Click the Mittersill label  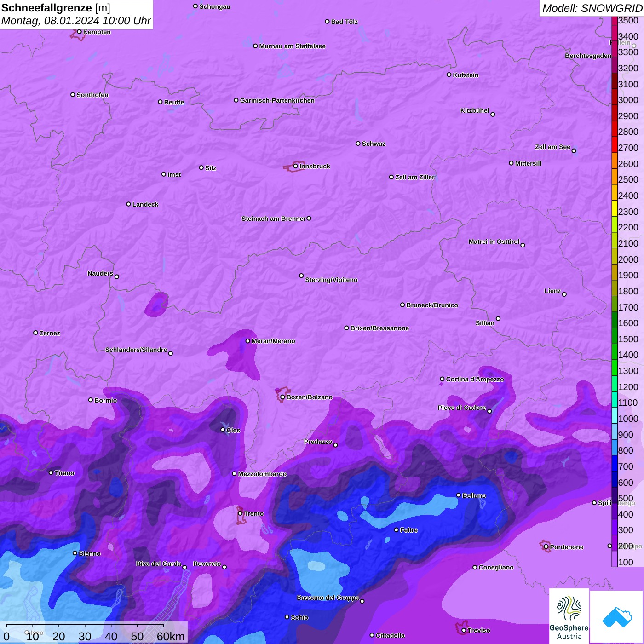point(528,163)
